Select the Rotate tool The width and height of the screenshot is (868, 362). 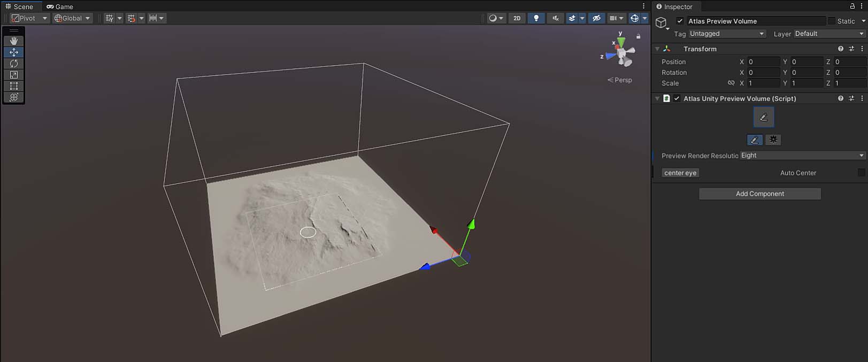pos(14,64)
